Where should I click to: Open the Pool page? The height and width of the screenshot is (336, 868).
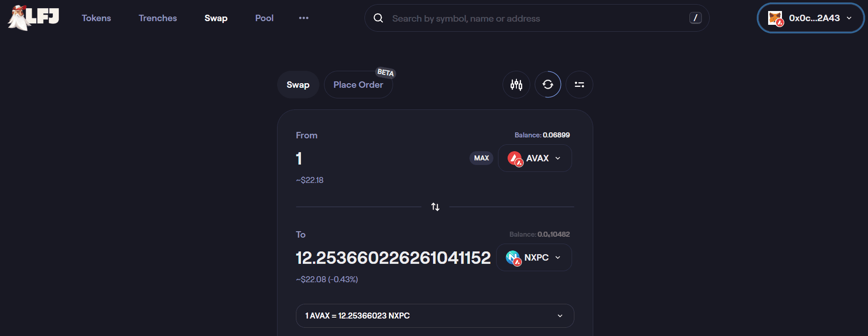point(264,18)
